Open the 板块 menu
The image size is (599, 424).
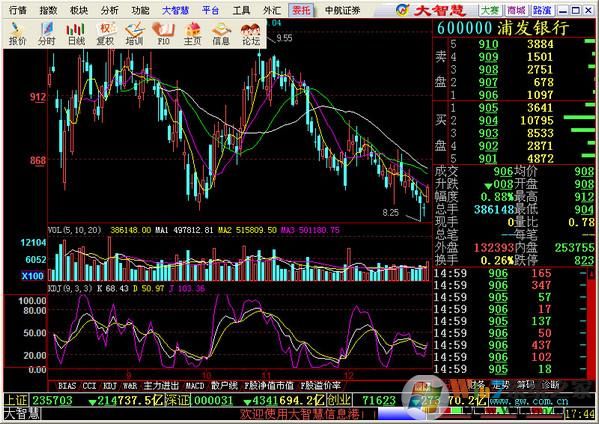79,10
